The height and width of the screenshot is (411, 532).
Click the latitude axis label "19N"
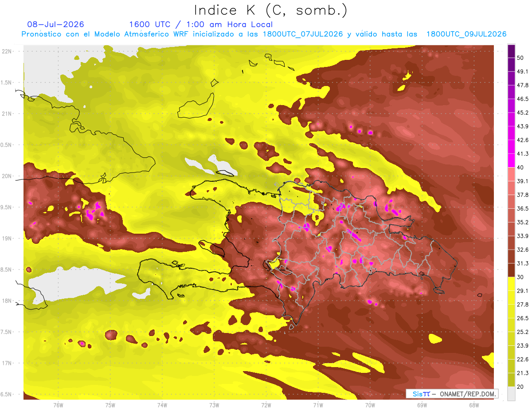(7, 239)
